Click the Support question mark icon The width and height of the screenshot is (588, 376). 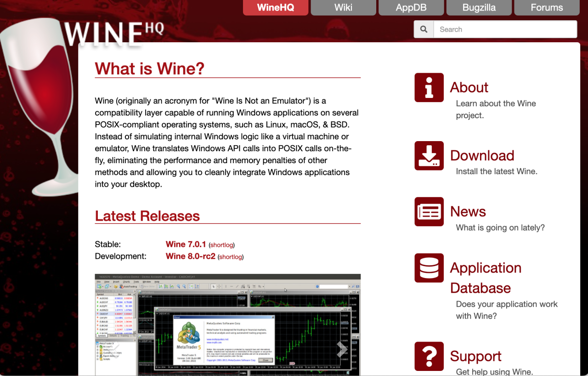[429, 356]
